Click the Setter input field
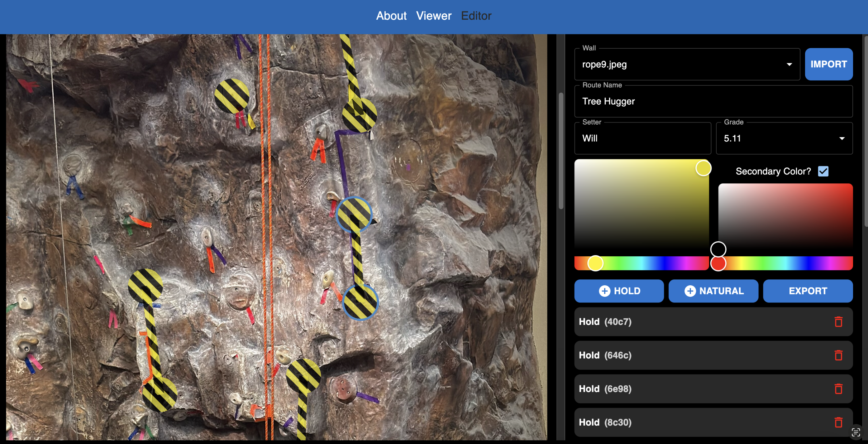 pos(642,138)
